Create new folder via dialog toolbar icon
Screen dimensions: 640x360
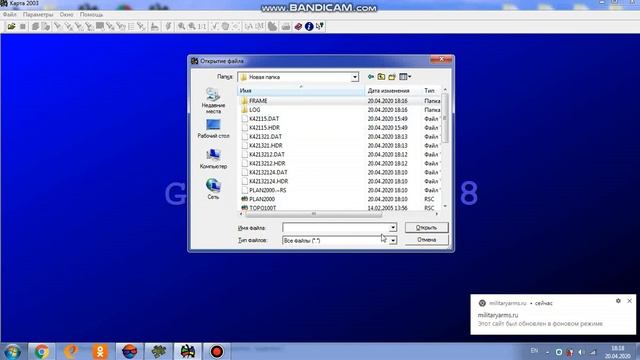point(392,77)
